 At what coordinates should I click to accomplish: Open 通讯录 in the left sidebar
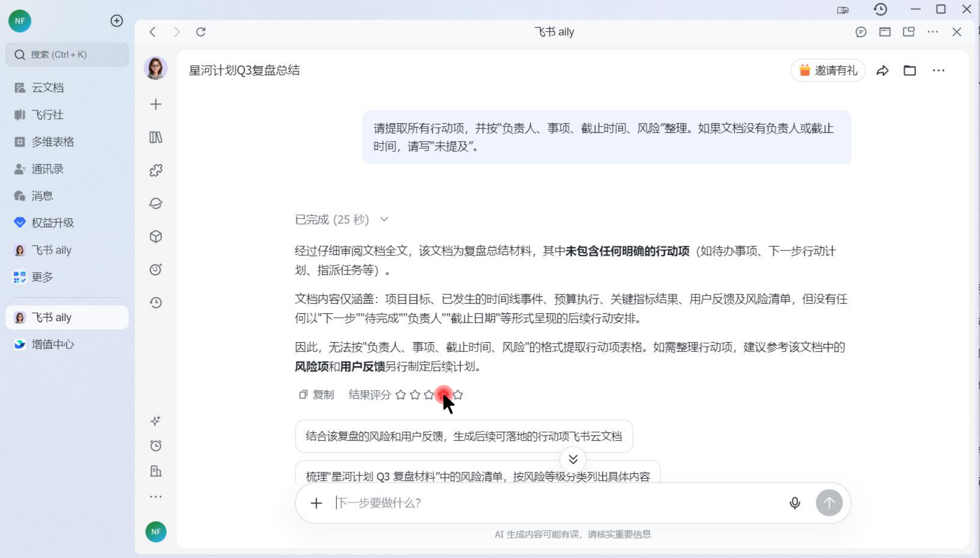67,169
